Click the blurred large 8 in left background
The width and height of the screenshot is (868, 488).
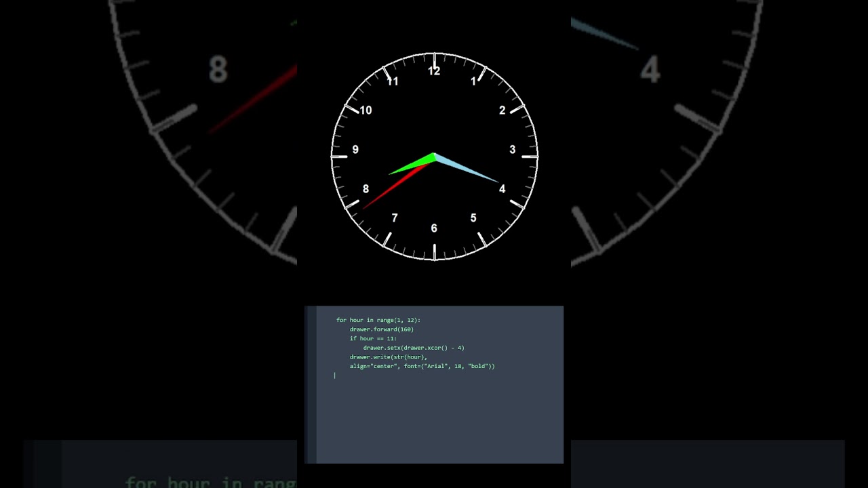click(218, 70)
